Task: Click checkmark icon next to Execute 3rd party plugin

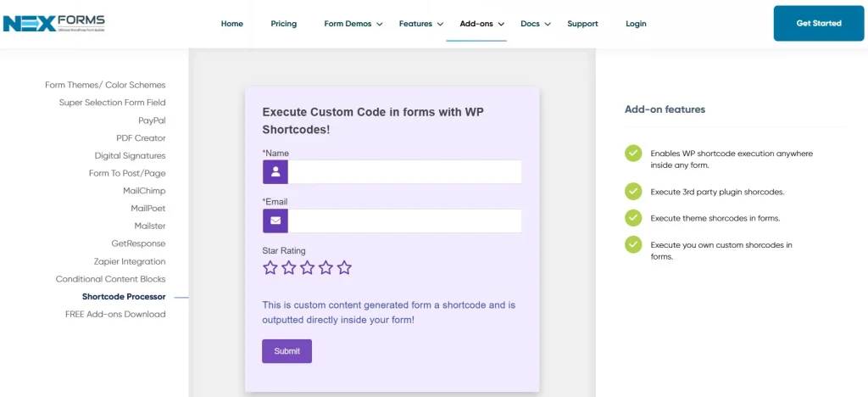Action: point(633,192)
